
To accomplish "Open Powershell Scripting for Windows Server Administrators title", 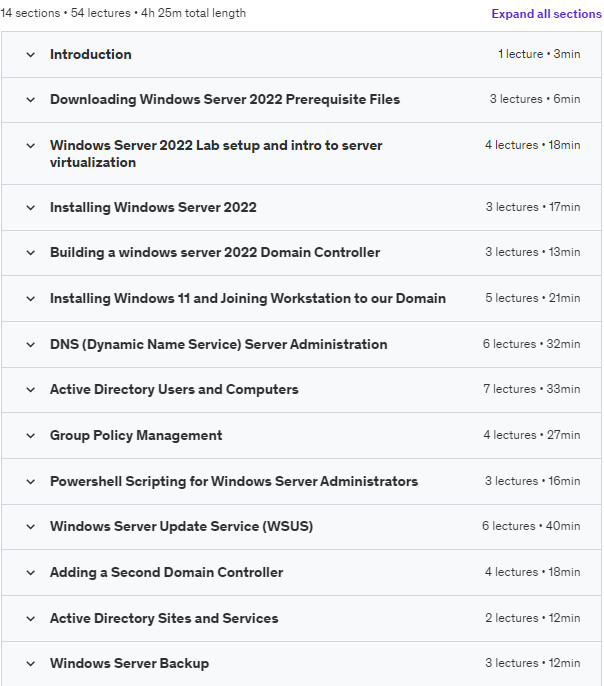I will (234, 481).
